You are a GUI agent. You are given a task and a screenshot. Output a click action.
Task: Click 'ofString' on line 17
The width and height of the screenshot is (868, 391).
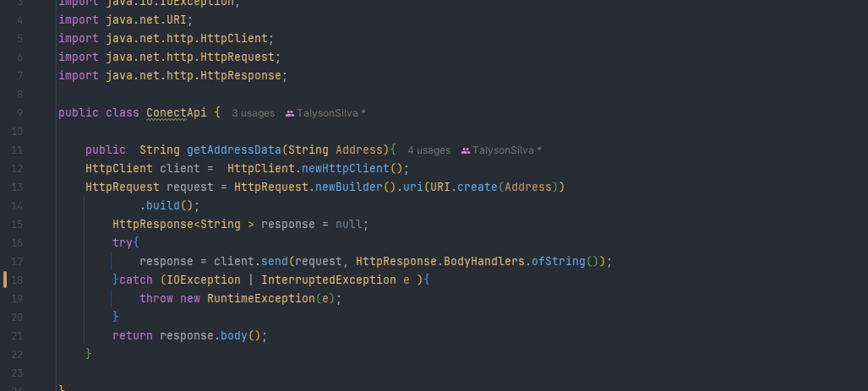(559, 261)
